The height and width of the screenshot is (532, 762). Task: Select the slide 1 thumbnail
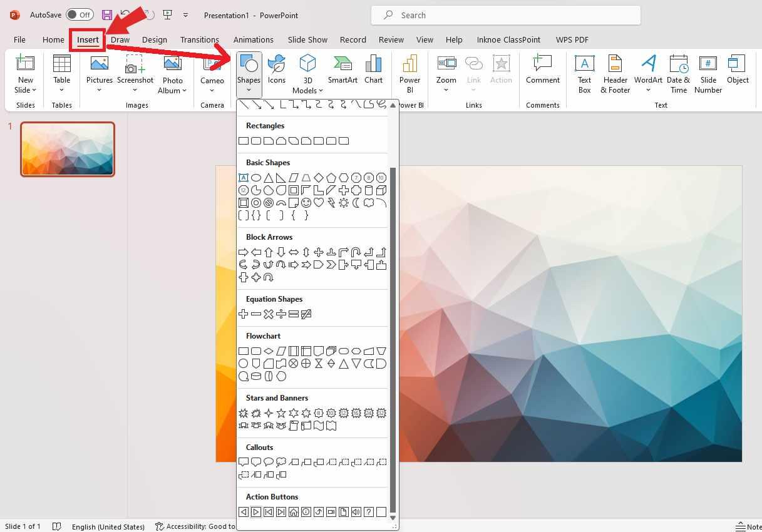point(67,149)
